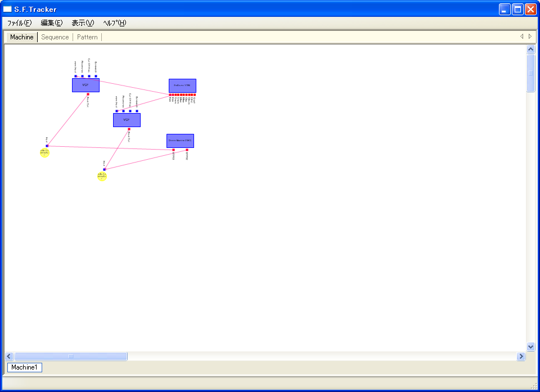The width and height of the screenshot is (540, 392).
Task: Open the 表示(V) menu
Action: [83, 23]
